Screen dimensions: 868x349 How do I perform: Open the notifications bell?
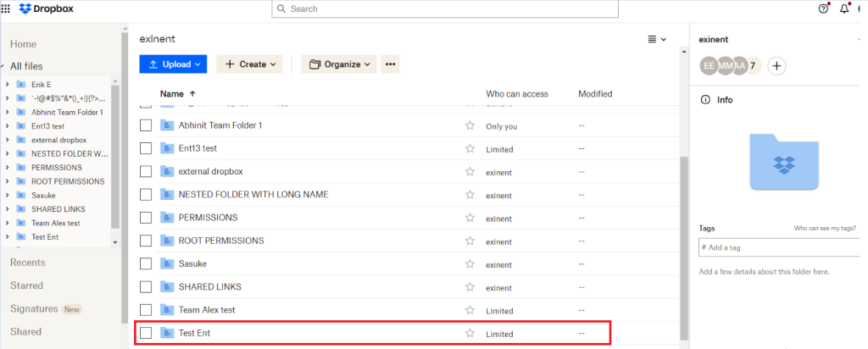pyautogui.click(x=844, y=8)
